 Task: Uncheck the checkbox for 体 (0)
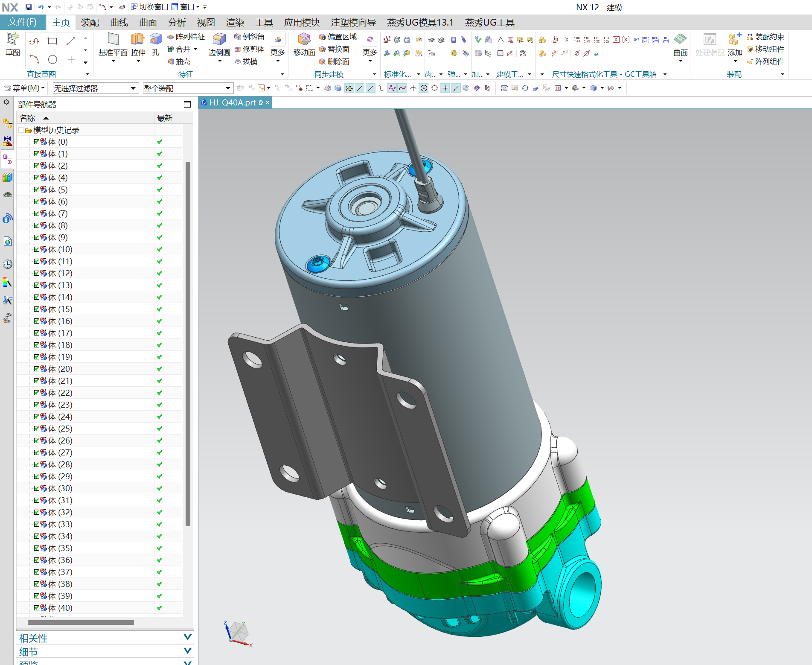pyautogui.click(x=37, y=142)
